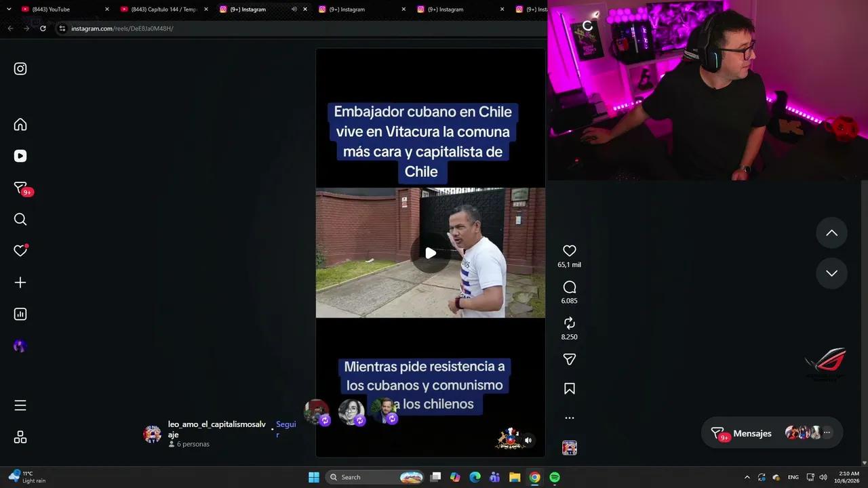Open profile avatar in left sidebar
Image resolution: width=868 pixels, height=488 pixels.
(x=20, y=346)
